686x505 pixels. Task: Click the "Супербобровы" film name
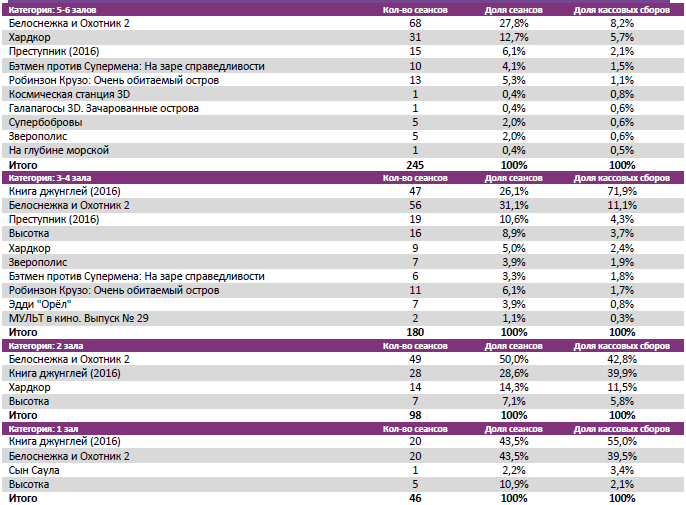pyautogui.click(x=44, y=121)
